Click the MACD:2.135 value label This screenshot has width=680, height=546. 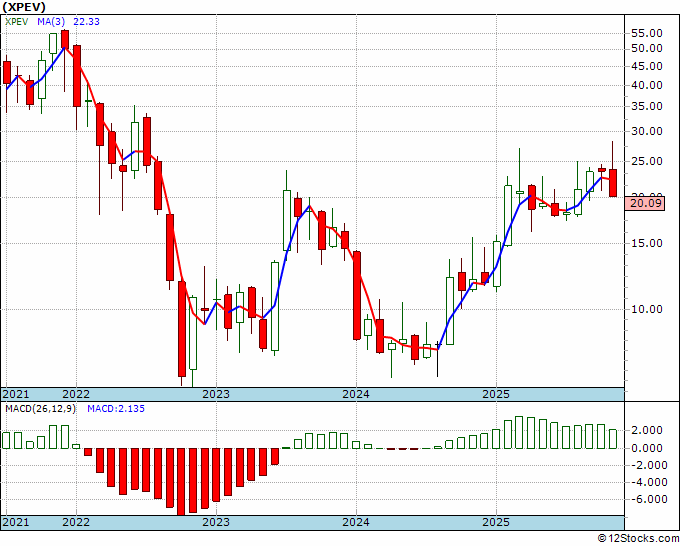(116, 409)
